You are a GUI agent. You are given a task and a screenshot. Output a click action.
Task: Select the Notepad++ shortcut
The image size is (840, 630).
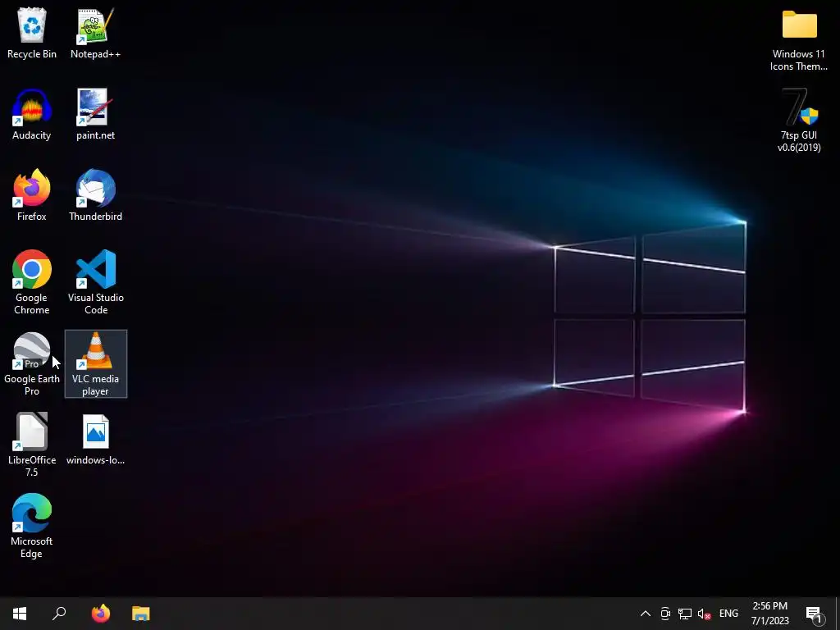point(95,33)
